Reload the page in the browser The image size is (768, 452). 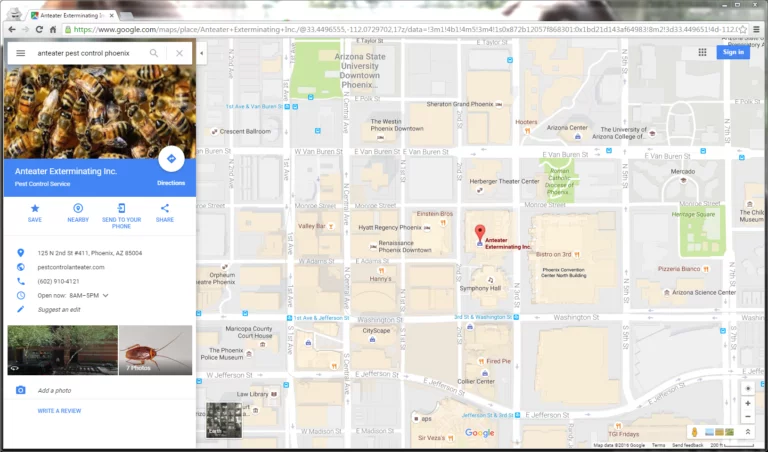coord(39,29)
